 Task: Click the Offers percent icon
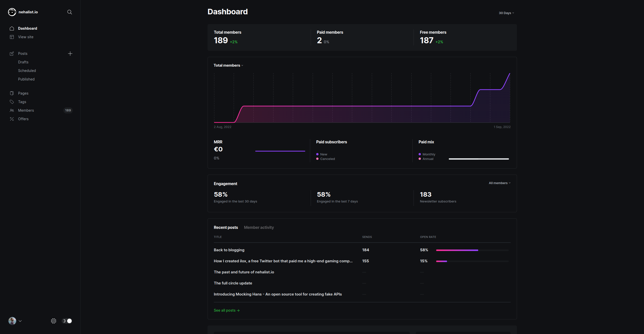click(12, 119)
